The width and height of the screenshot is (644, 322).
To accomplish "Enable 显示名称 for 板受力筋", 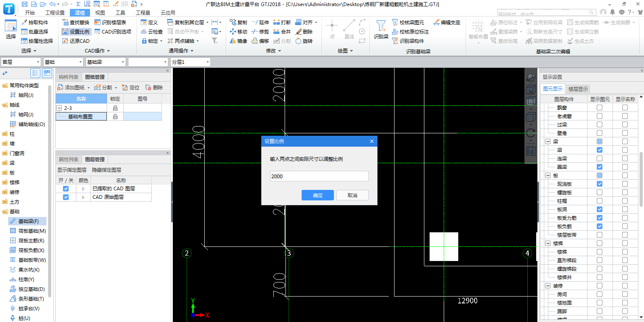I will (625, 218).
